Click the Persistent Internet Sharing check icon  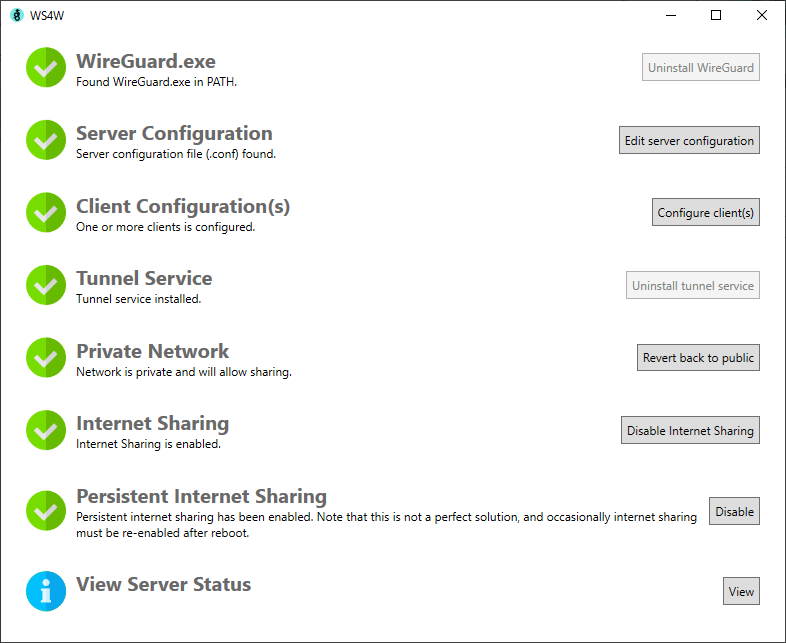click(45, 510)
